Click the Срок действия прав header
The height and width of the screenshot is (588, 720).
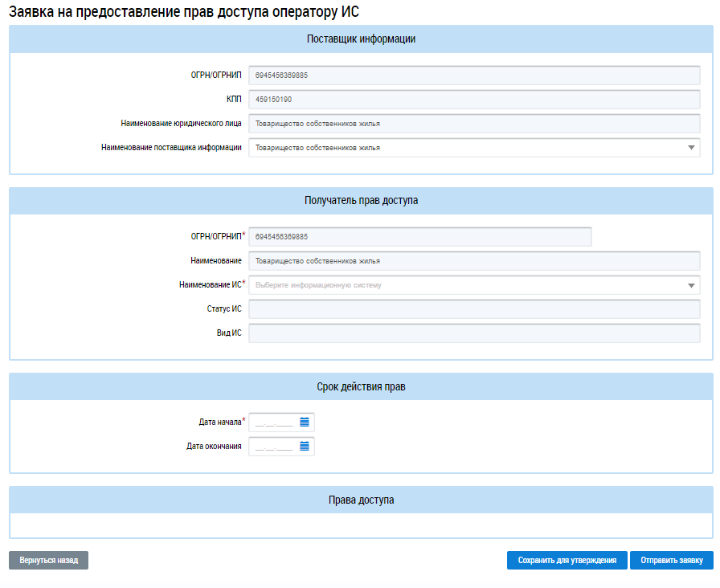point(361,386)
